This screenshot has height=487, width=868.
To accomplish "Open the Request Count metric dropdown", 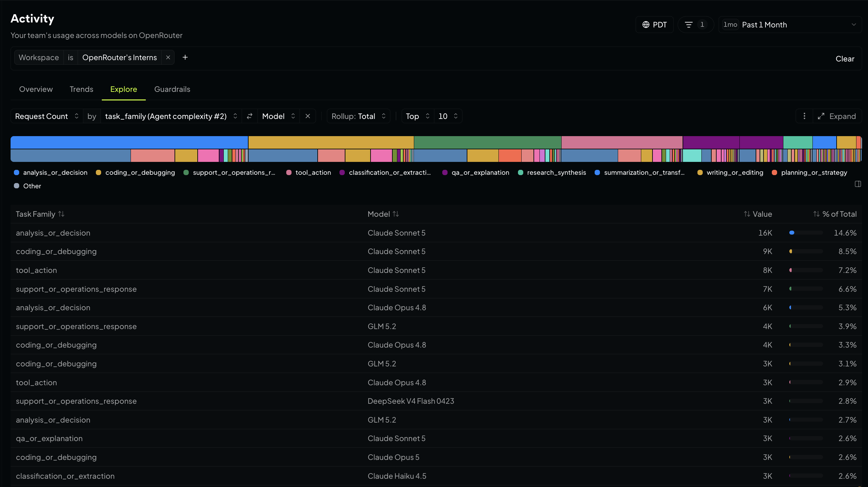I will 47,116.
